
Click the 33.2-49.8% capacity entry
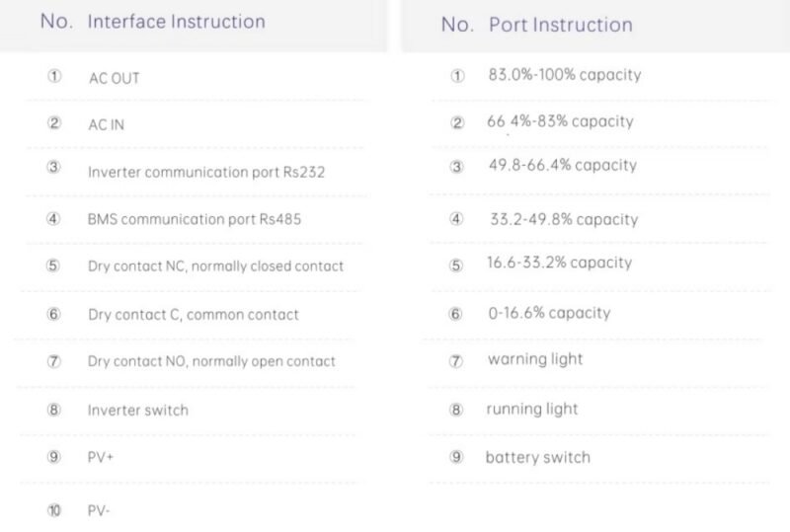pyautogui.click(x=564, y=219)
